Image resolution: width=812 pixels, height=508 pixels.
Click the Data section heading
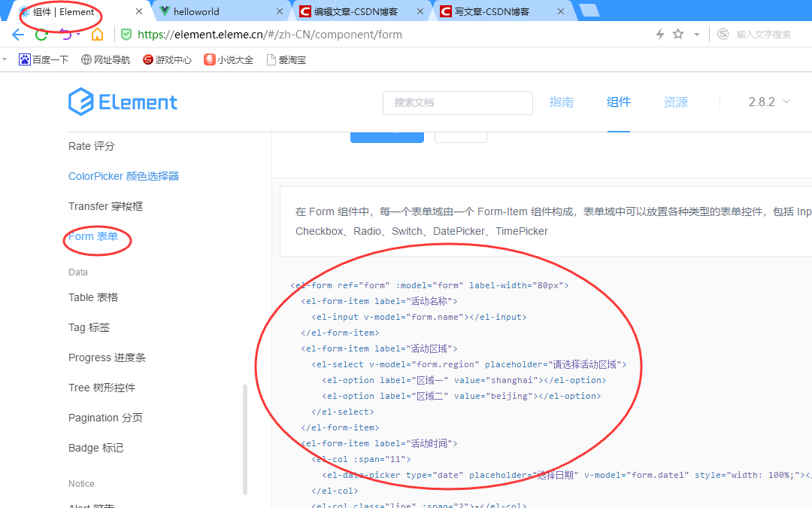point(78,272)
